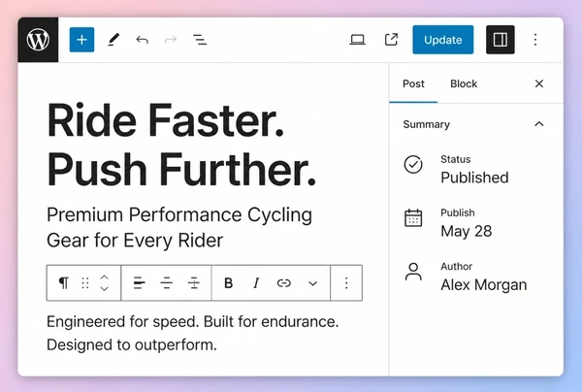582x392 pixels.
Task: Move the block up
Action: click(105, 278)
